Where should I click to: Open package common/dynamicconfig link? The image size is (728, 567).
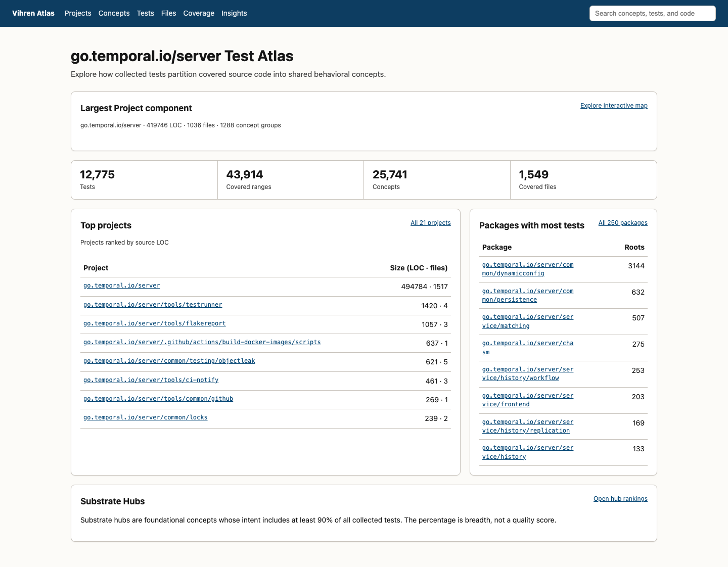tap(528, 269)
